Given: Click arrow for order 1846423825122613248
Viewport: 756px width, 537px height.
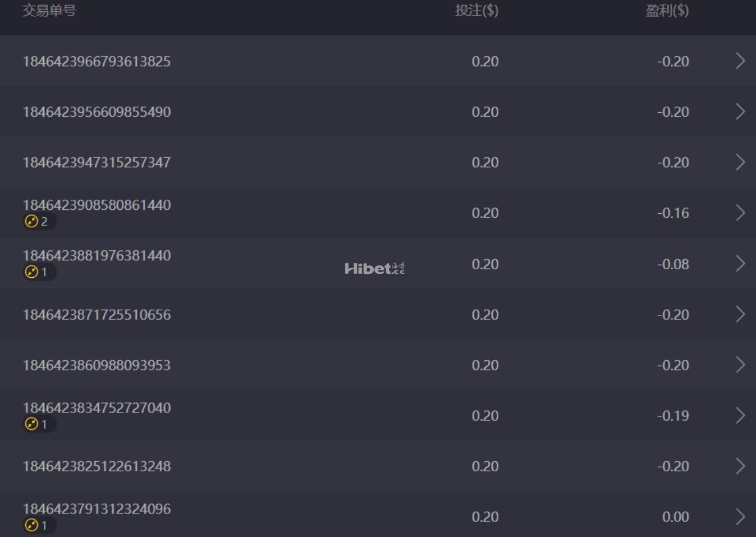Looking at the screenshot, I should (x=740, y=466).
